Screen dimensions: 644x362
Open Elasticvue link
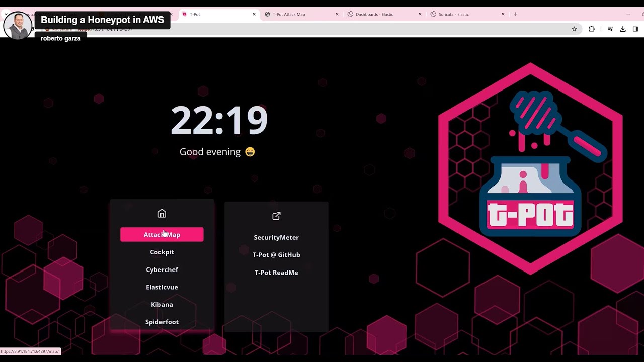pyautogui.click(x=162, y=287)
